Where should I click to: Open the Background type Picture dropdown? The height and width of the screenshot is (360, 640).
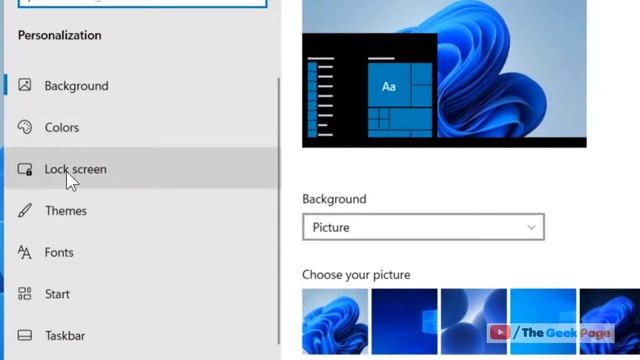pyautogui.click(x=423, y=227)
